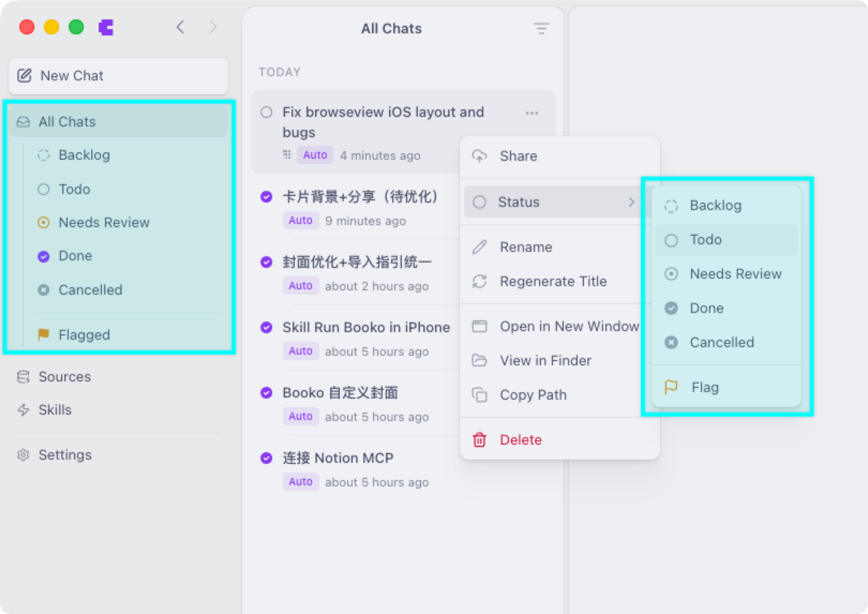Click the Flagged flag icon in sidebar
This screenshot has height=614, width=868.
43,335
